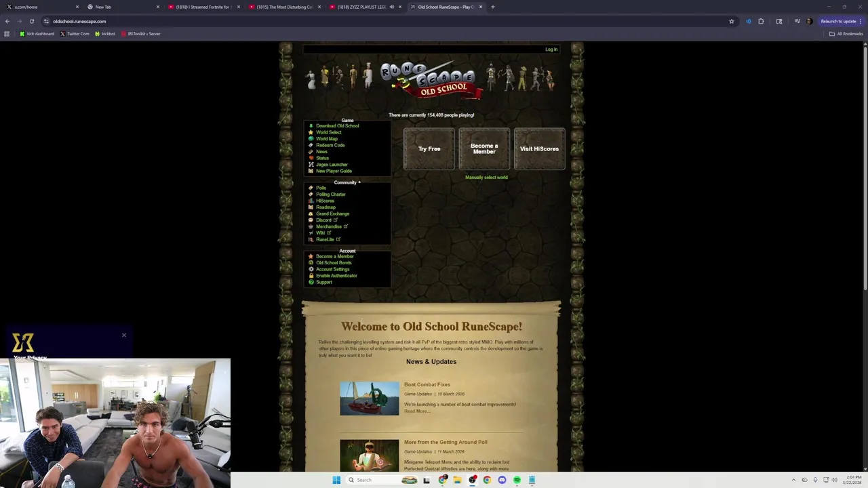This screenshot has height=488, width=868.
Task: Click the Log in link
Action: 551,49
